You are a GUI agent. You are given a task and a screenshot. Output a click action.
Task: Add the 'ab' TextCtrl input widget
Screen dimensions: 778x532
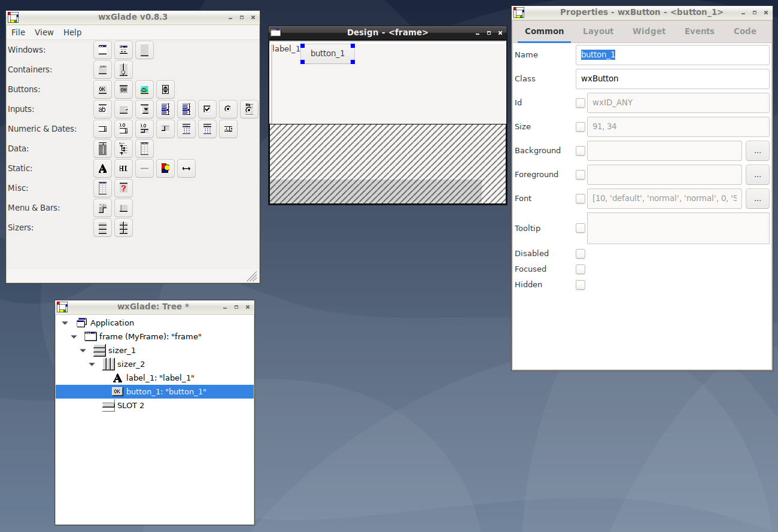(103, 110)
